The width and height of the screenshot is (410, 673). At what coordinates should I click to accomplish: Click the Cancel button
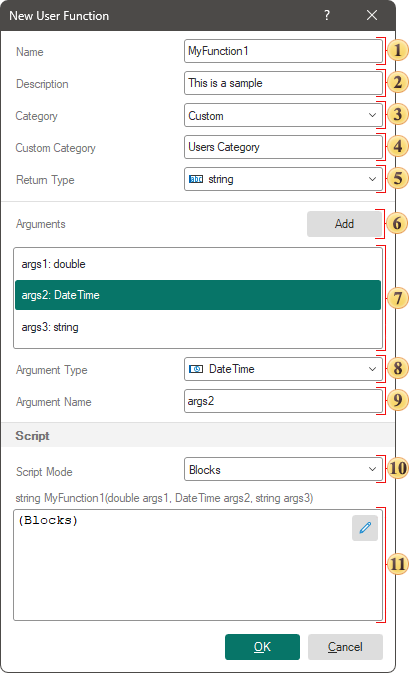coord(345,646)
